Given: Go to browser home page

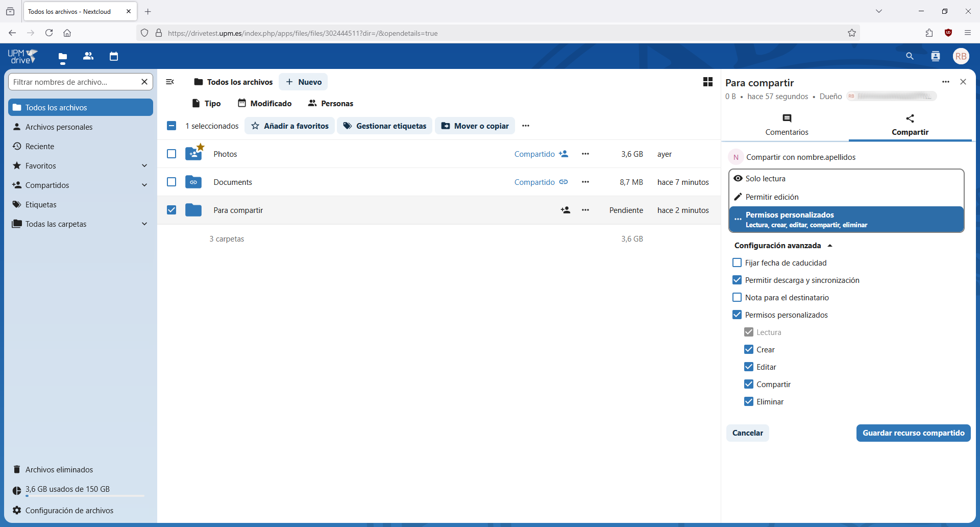Looking at the screenshot, I should [x=67, y=33].
